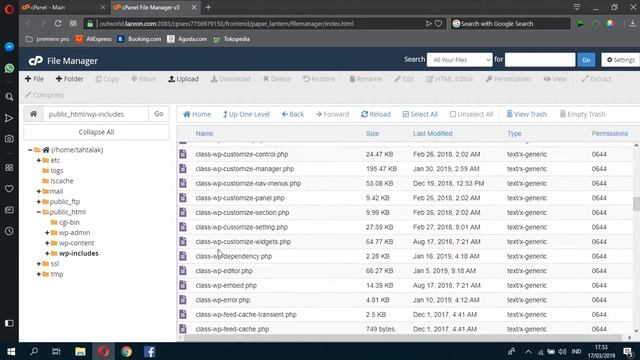Click the vertical scrollbar thumb of file list
Viewport: 640px width, 360px height.
click(x=636, y=203)
